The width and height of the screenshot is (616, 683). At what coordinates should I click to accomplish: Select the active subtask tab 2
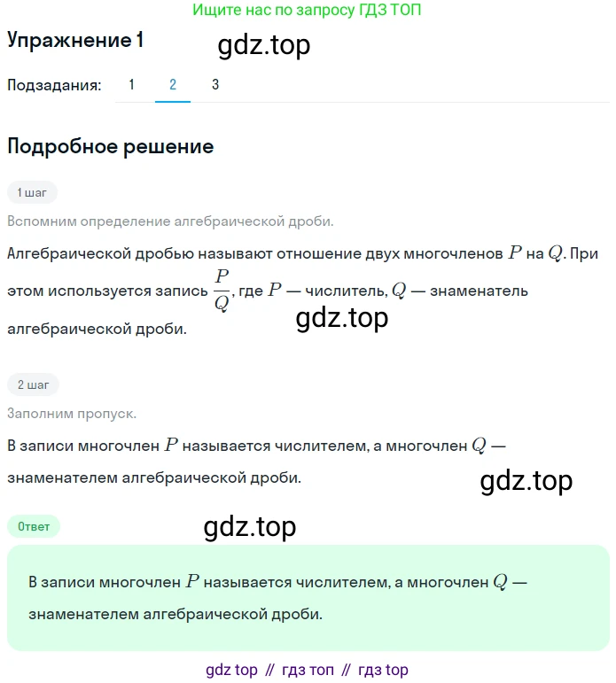coord(173,85)
